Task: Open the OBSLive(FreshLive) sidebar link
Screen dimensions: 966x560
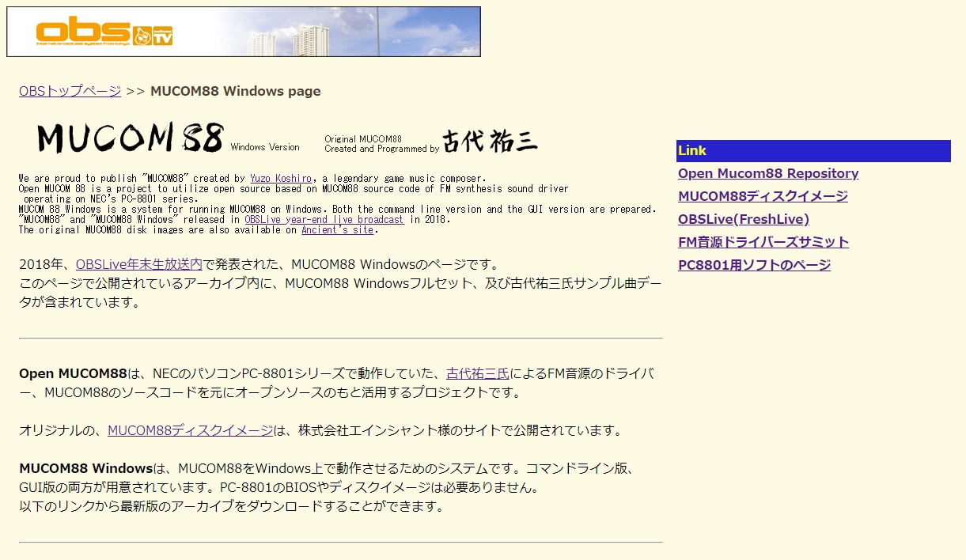Action: tap(744, 219)
